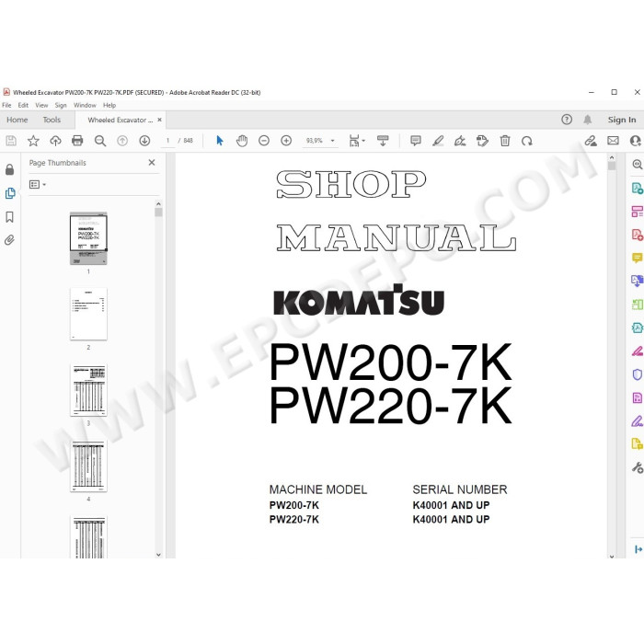
Task: Select page 2 thumbnail
Action: [88, 315]
